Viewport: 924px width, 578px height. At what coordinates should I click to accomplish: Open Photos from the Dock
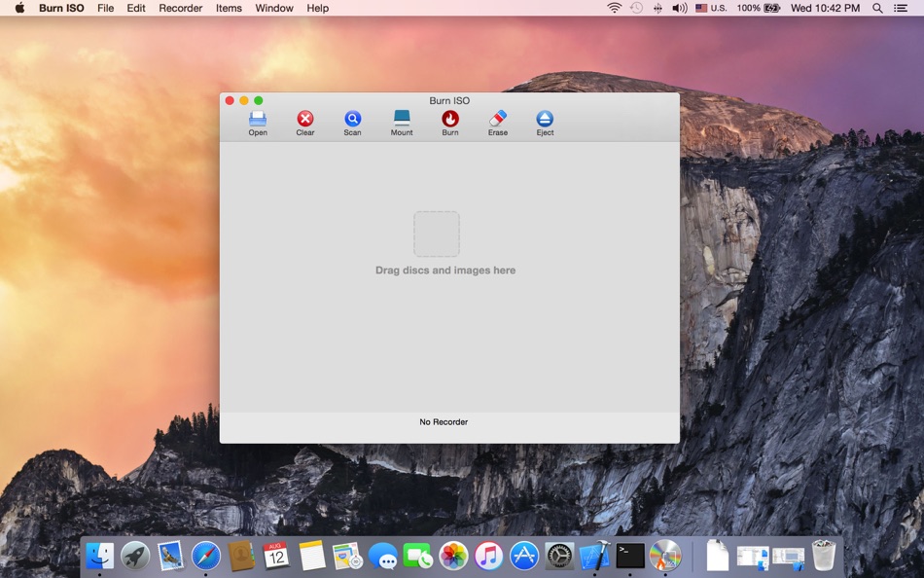coord(453,556)
